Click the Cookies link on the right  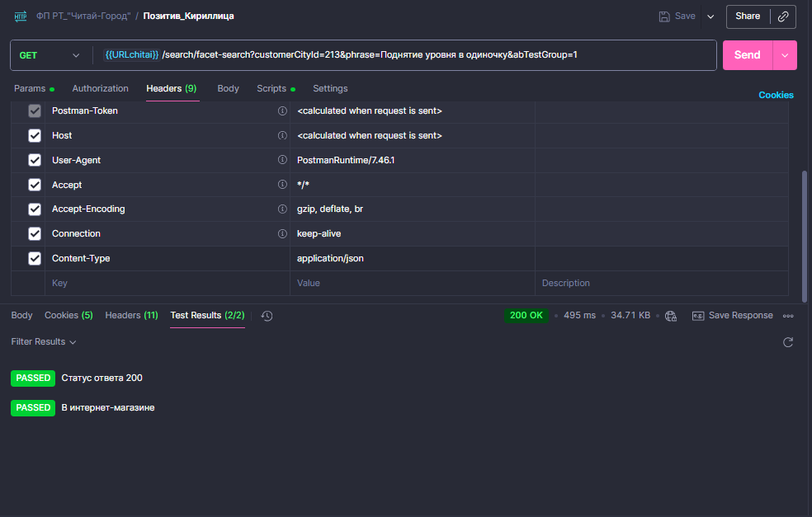[x=776, y=95]
